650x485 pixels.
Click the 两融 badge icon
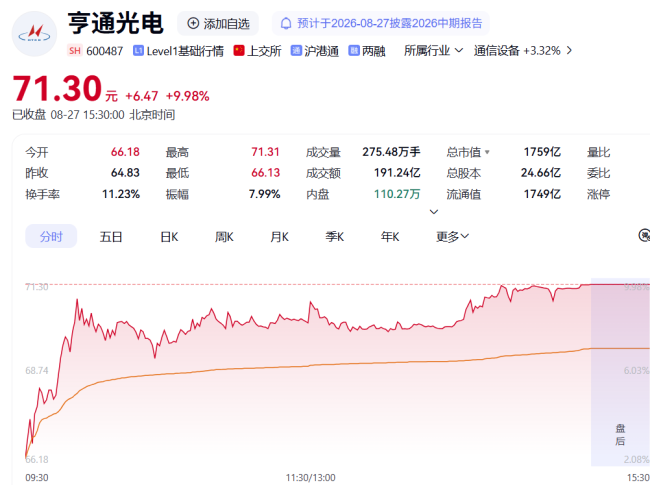354,51
